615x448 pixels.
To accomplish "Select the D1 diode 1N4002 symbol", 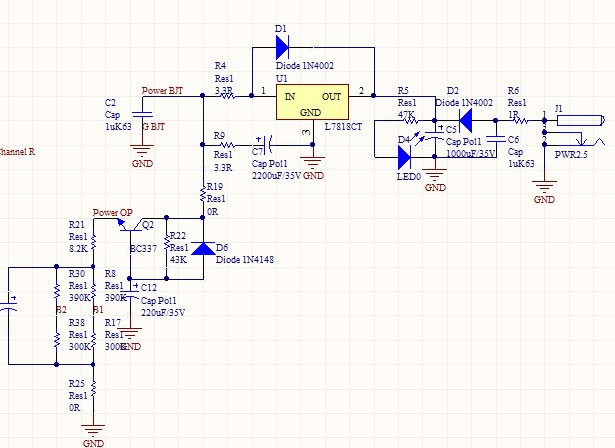I will point(283,45).
